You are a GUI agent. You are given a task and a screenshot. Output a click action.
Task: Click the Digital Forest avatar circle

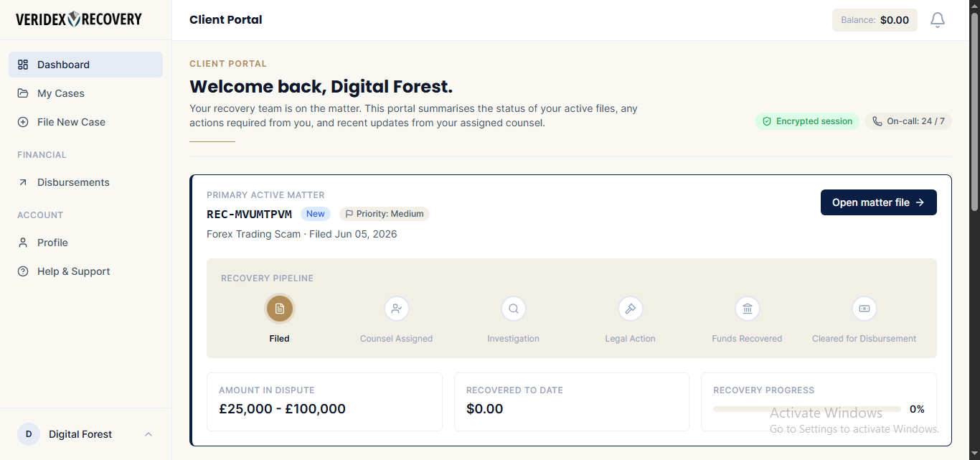click(x=29, y=434)
